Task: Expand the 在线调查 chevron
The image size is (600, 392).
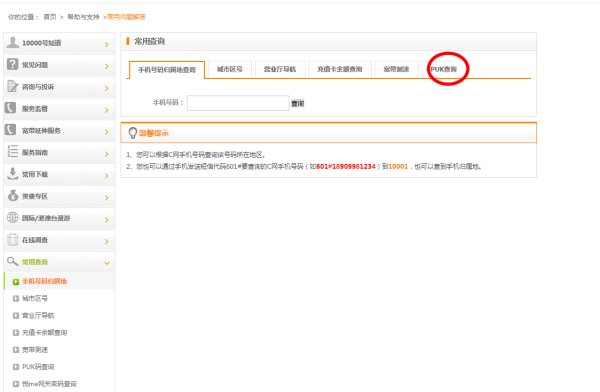Action: 107,241
